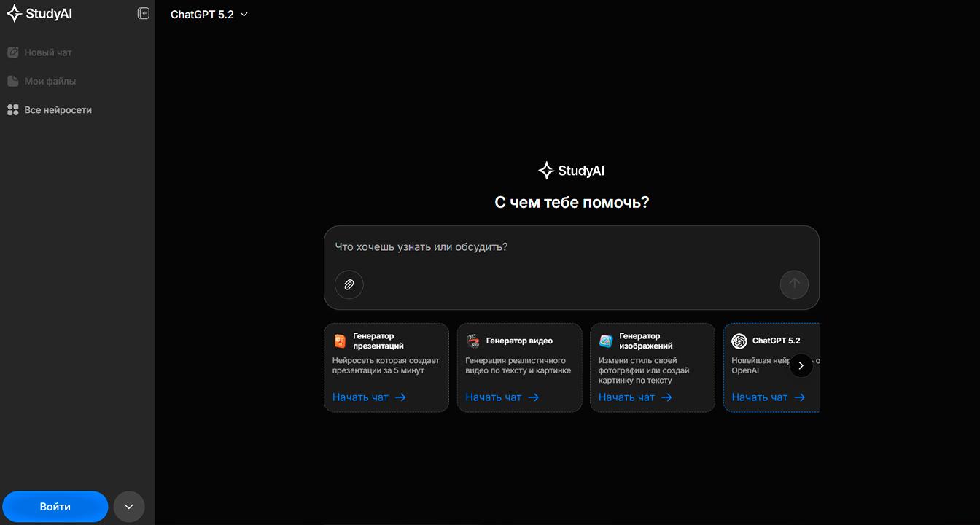Start chat in Генератор презентаций card
The image size is (980, 525).
tap(369, 397)
